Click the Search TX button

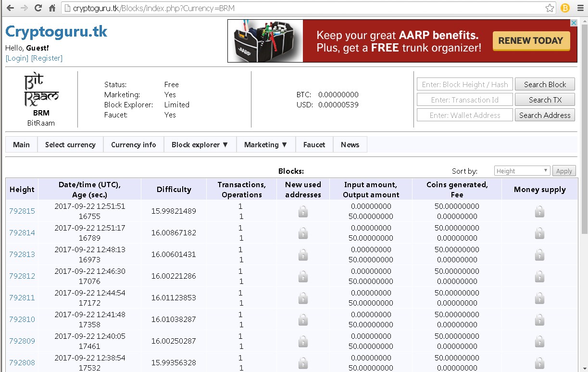pos(545,100)
